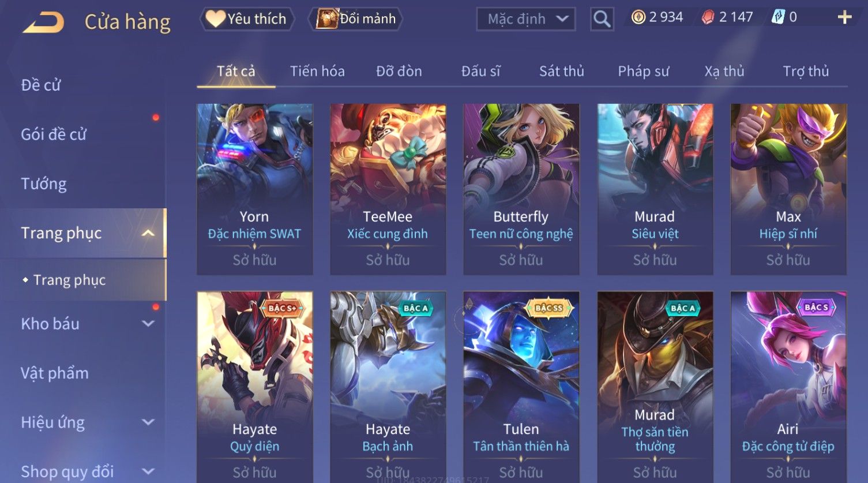The height and width of the screenshot is (483, 868).
Task: Select the Yorn Đặc nhiệm SWAT skin card
Action: (254, 189)
